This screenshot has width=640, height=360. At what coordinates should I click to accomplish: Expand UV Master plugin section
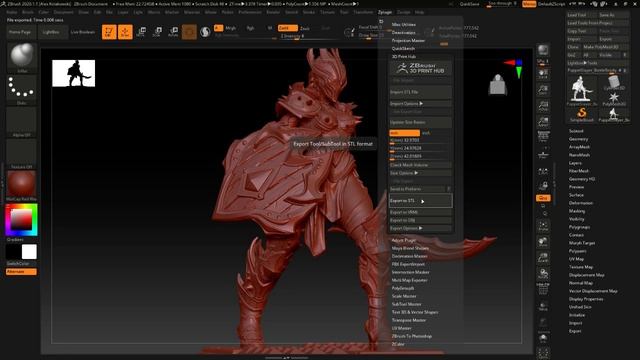(x=401, y=328)
